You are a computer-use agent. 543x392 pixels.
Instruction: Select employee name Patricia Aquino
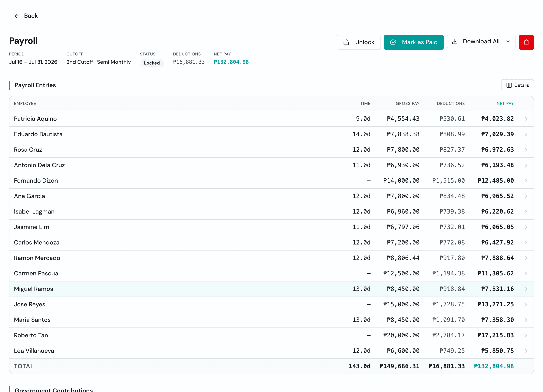[35, 119]
